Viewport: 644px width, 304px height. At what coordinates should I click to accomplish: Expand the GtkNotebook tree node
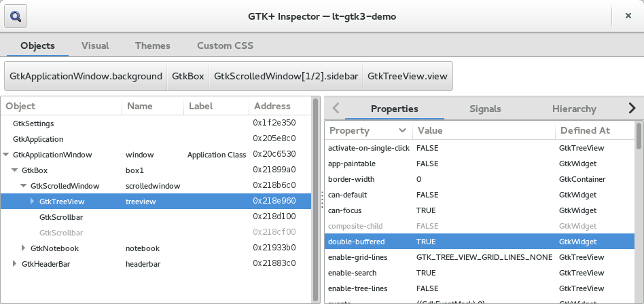tap(24, 248)
